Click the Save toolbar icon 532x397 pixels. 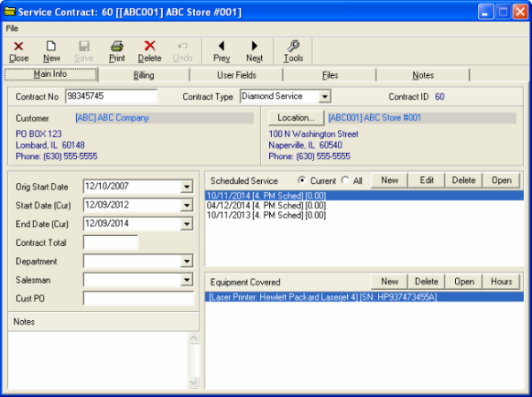[84, 51]
